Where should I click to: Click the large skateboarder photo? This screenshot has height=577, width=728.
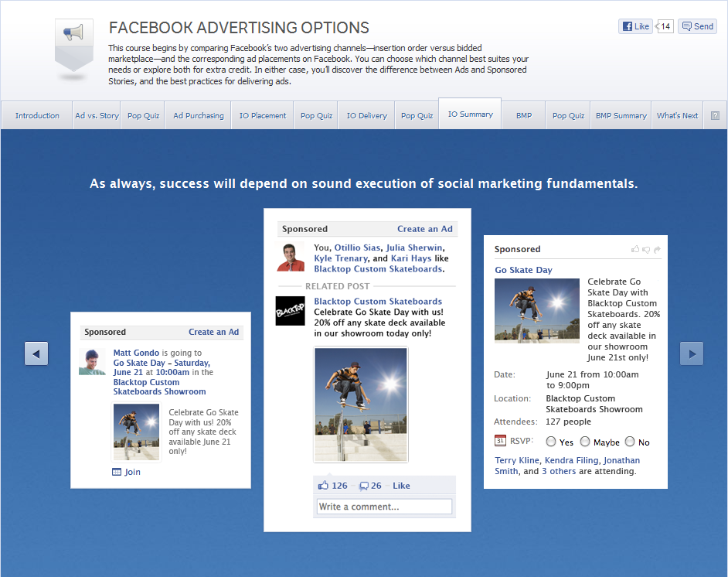pyautogui.click(x=361, y=405)
